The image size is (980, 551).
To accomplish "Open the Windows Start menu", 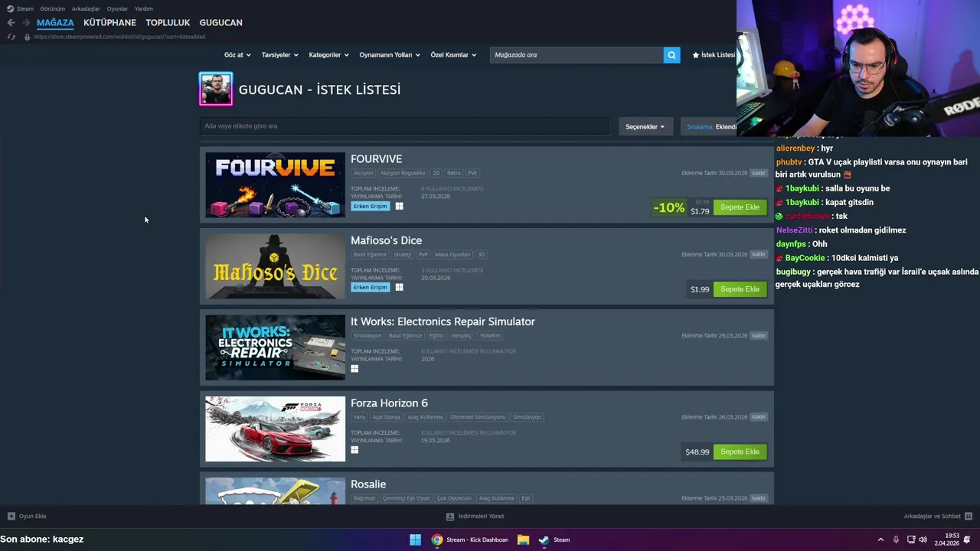I will pyautogui.click(x=415, y=540).
